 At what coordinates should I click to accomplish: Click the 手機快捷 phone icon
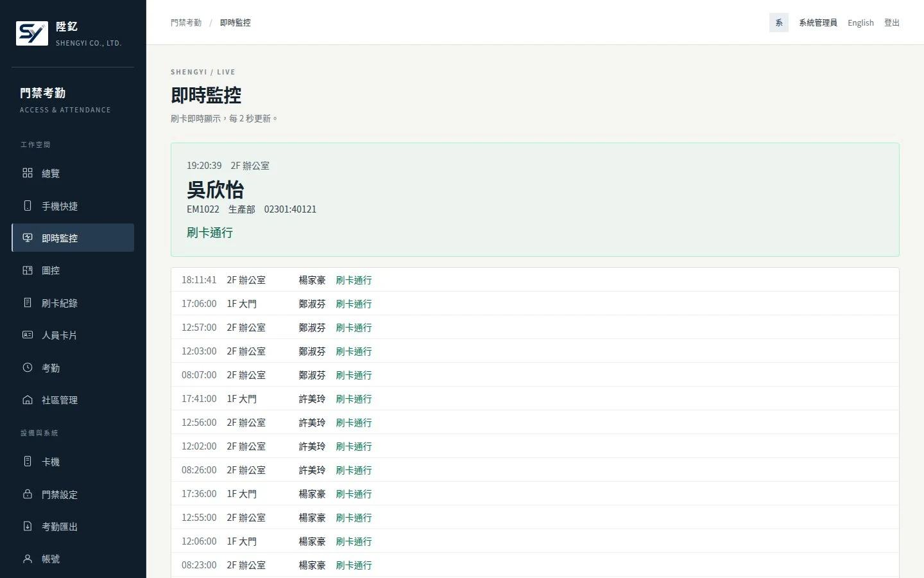(28, 206)
